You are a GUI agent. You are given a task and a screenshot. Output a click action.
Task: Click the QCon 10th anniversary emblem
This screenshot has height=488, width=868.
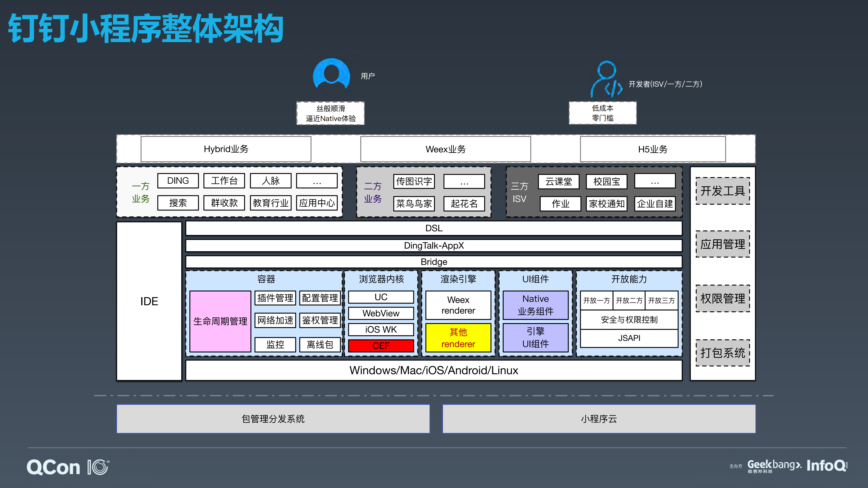(99, 467)
